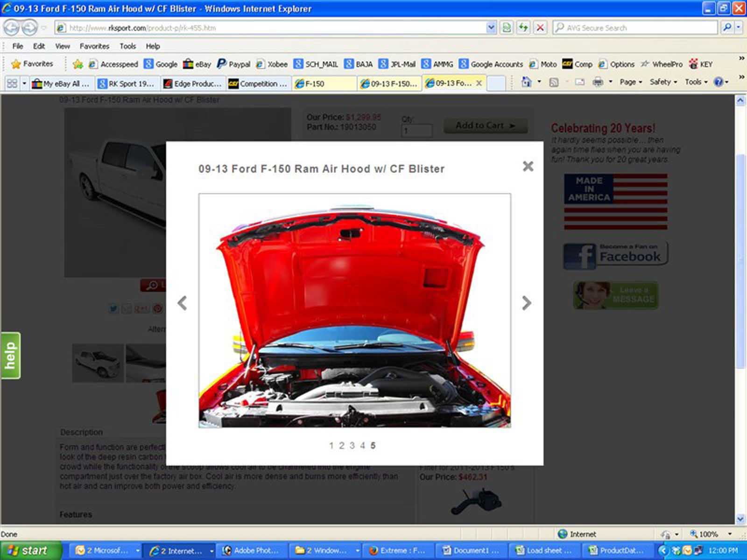
Task: Open the Favorites menu
Action: coord(94,46)
